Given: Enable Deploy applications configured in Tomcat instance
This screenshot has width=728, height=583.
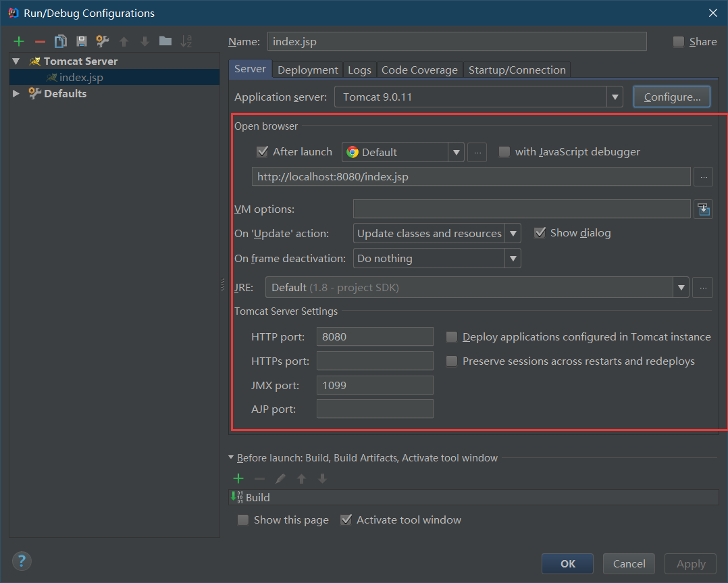Looking at the screenshot, I should click(x=451, y=337).
